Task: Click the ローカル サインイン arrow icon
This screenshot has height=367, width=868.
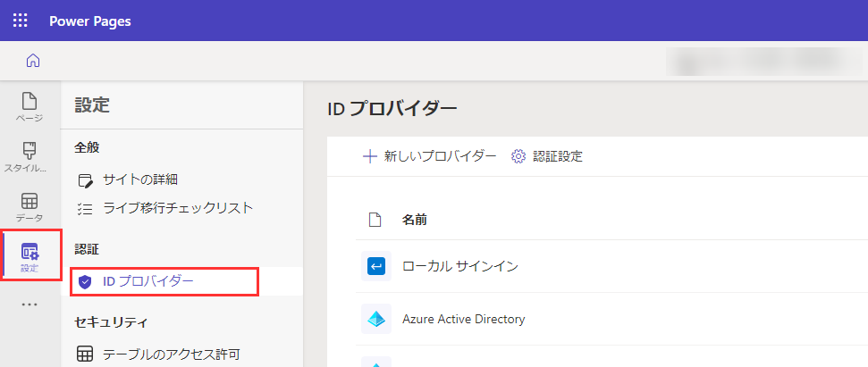Action: pyautogui.click(x=376, y=266)
